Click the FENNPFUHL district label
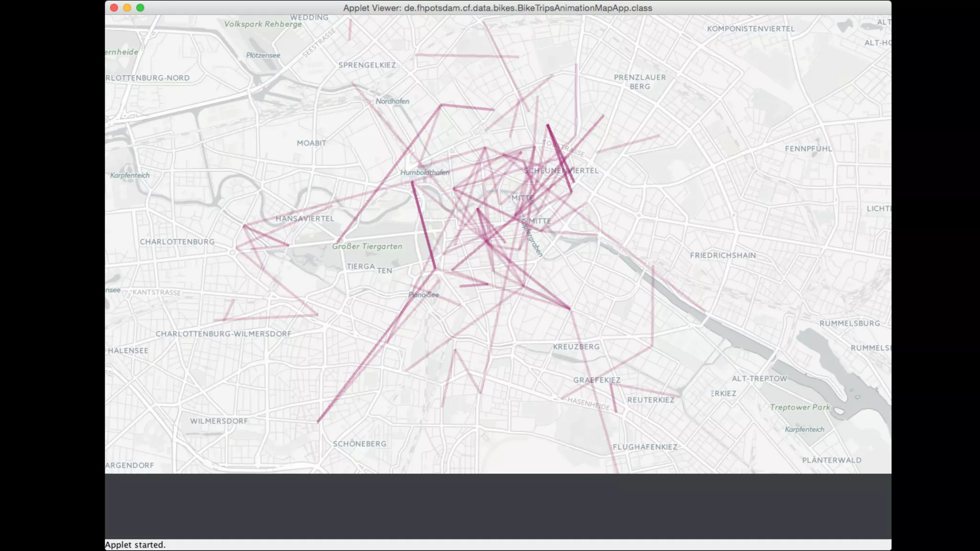Viewport: 980px width, 551px height. click(808, 149)
